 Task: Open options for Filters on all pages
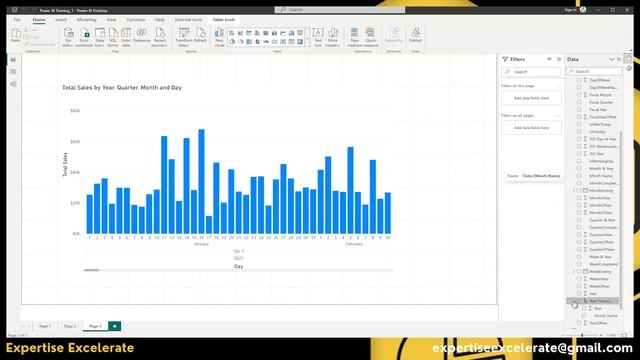coord(558,116)
